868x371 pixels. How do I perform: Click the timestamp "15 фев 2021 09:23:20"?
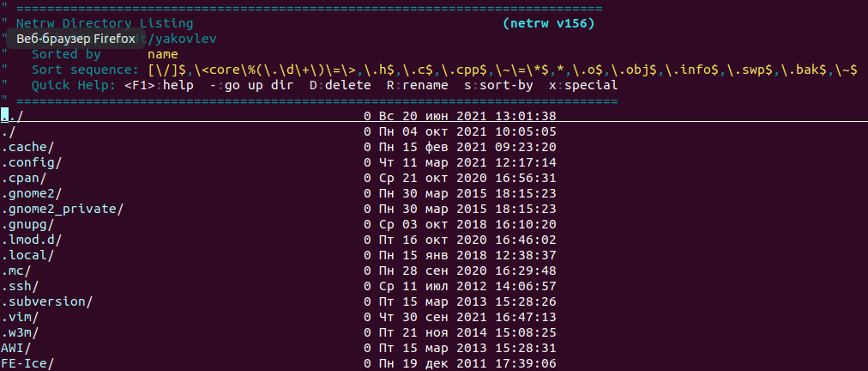pyautogui.click(x=479, y=147)
